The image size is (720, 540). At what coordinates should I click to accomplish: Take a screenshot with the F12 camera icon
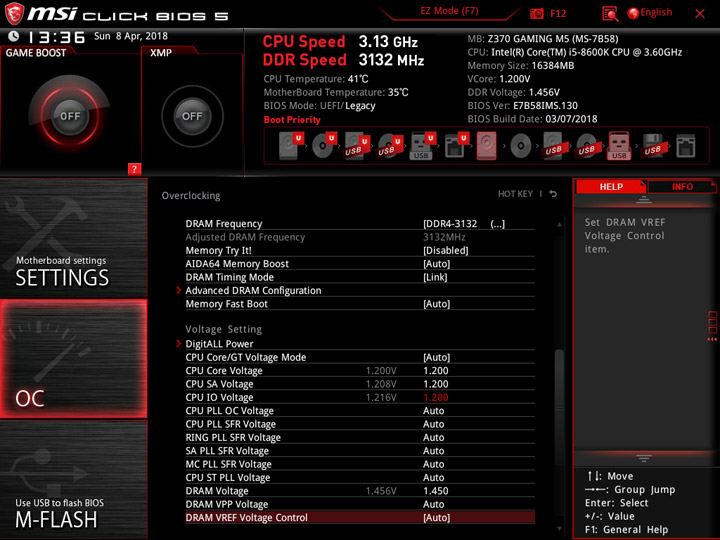point(536,13)
